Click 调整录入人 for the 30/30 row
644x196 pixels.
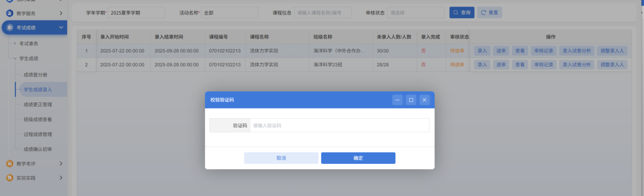pyautogui.click(x=612, y=51)
